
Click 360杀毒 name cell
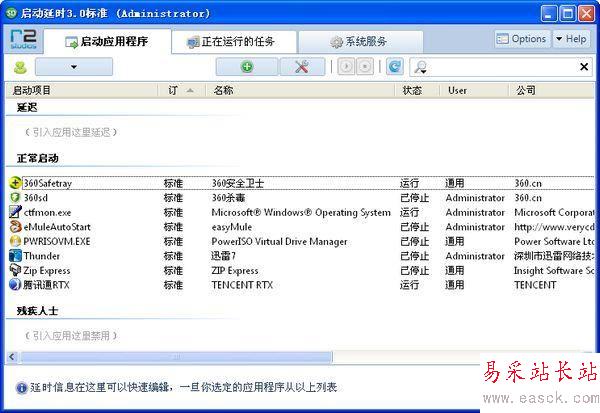[x=228, y=198]
